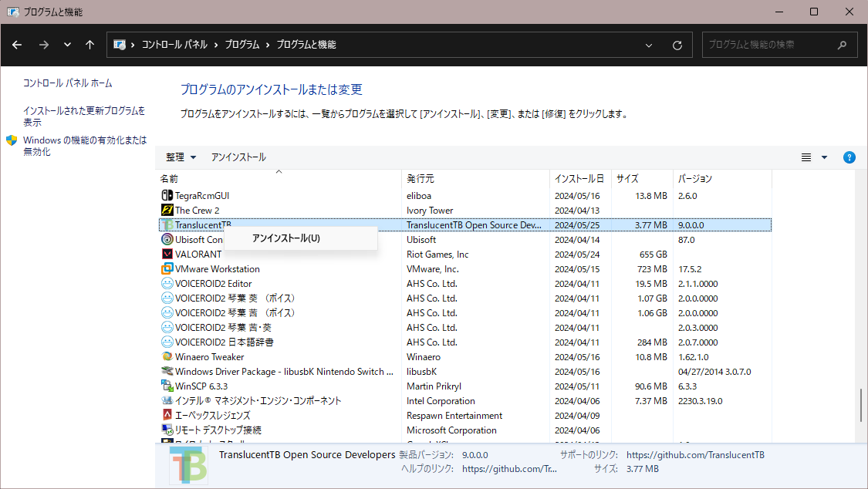This screenshot has width=868, height=489.
Task: Sort by 名前 column header
Action: [x=278, y=179]
